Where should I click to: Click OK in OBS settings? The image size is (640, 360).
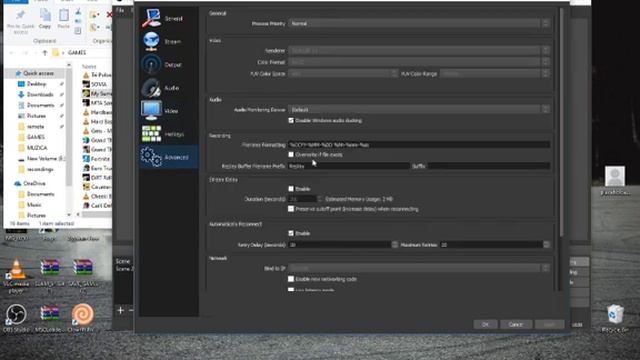tap(485, 324)
